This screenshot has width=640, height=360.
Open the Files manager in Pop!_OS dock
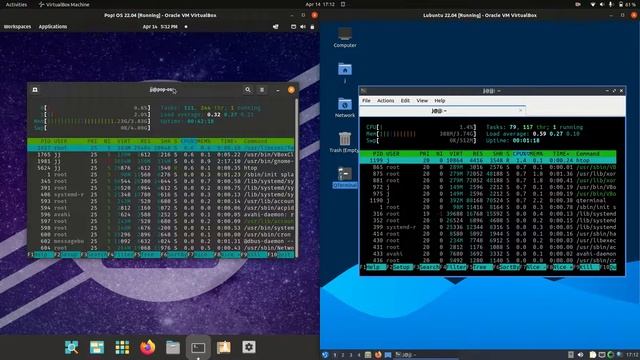(173, 347)
